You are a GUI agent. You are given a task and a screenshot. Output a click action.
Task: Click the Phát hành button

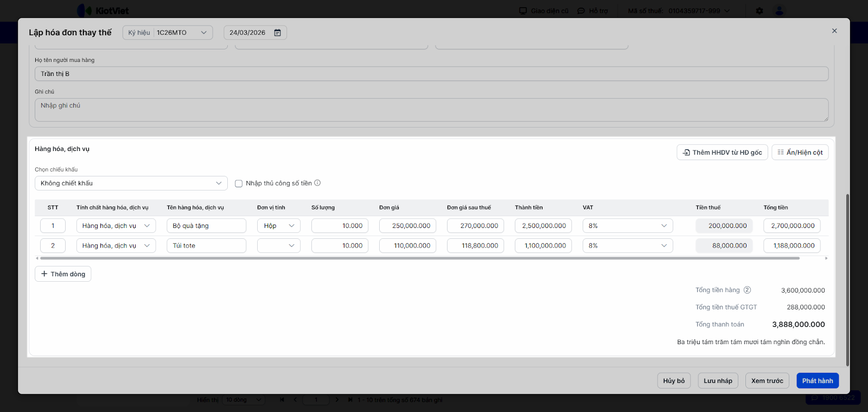coord(817,381)
